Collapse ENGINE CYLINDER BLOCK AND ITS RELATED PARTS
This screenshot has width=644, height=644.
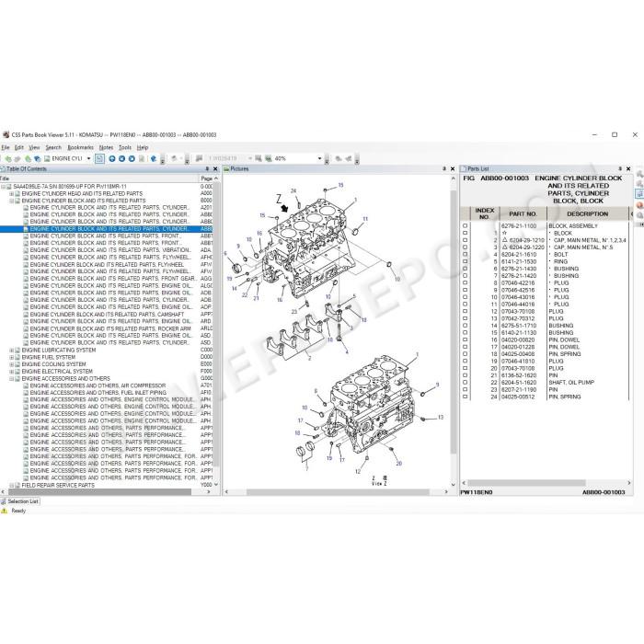(11, 201)
